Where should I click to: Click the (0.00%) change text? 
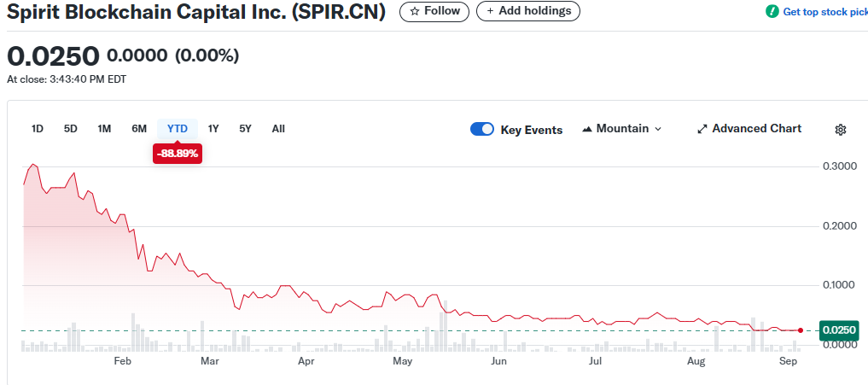coord(207,55)
